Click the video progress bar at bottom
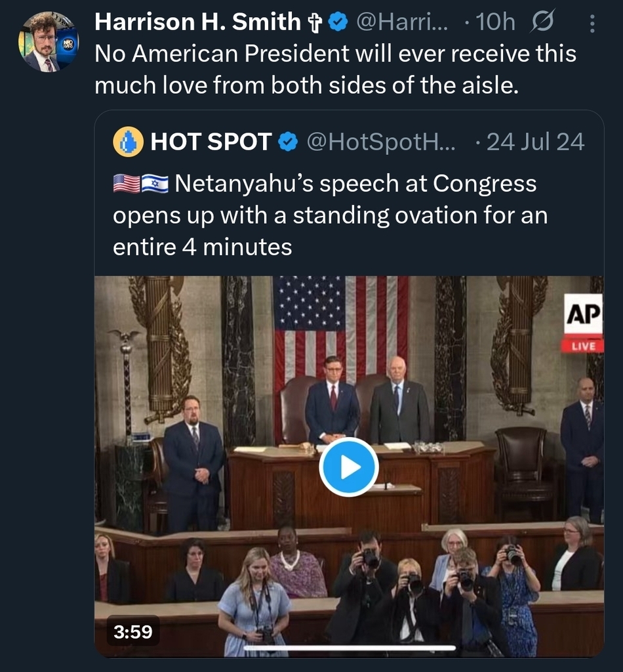This screenshot has height=672, width=623. click(349, 648)
